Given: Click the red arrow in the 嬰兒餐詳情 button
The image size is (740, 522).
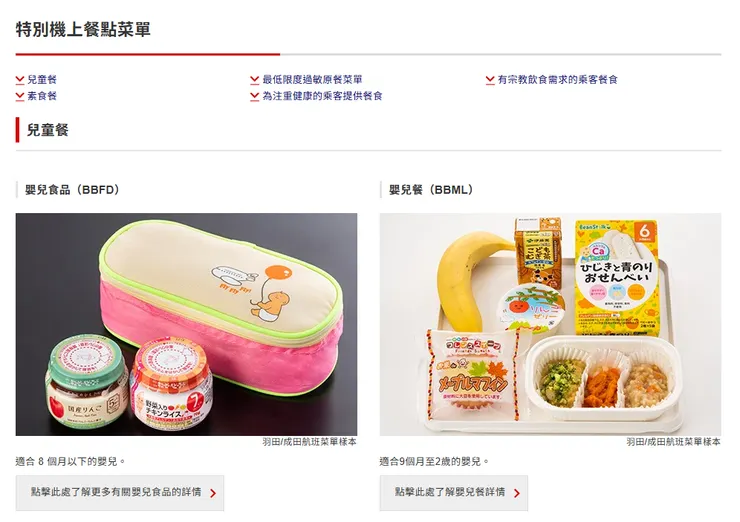Looking at the screenshot, I should pyautogui.click(x=517, y=493).
